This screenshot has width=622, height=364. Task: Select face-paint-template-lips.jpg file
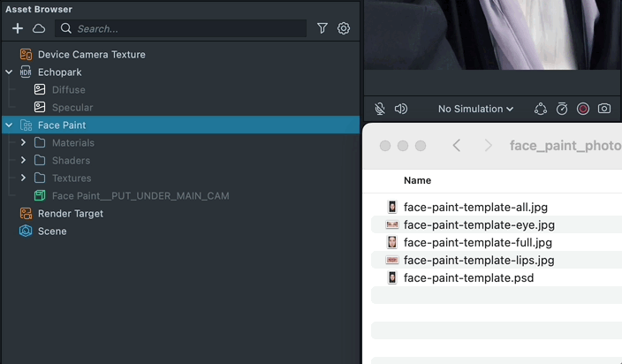(478, 260)
